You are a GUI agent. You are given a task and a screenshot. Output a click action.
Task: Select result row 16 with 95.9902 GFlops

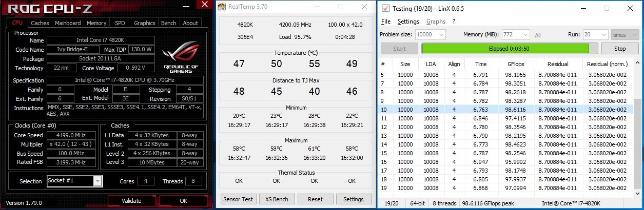506,162
